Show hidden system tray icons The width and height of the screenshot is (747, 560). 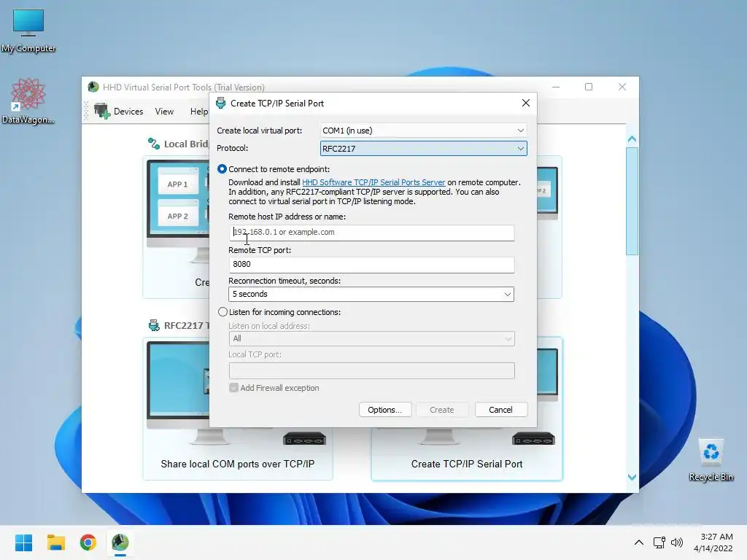639,542
